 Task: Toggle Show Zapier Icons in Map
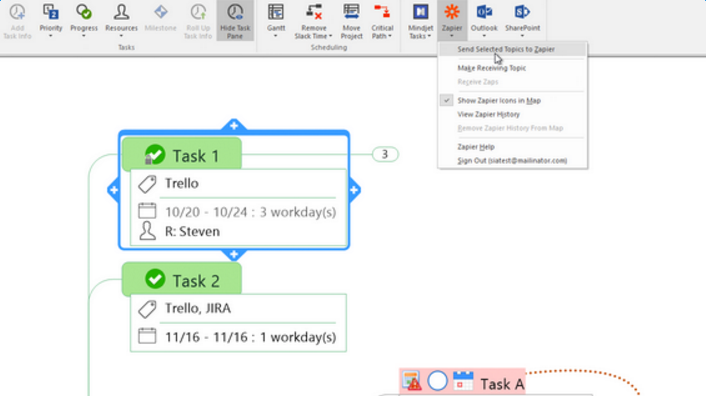[512, 100]
